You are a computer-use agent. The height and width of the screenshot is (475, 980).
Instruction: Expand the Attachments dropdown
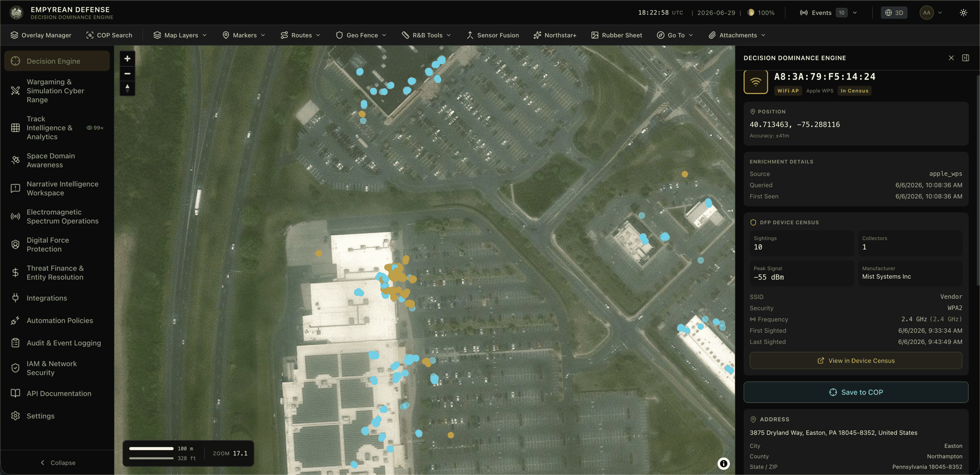(x=737, y=35)
